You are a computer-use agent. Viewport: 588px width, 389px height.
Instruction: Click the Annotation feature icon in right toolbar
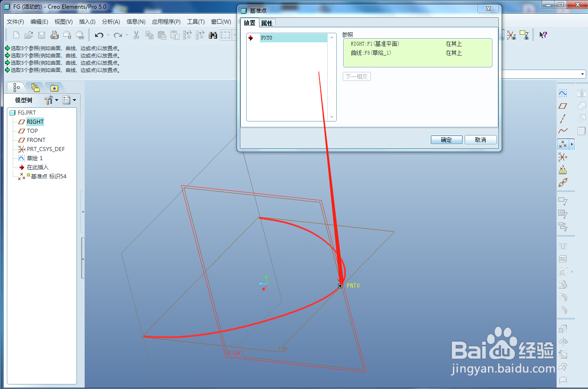[563, 201]
